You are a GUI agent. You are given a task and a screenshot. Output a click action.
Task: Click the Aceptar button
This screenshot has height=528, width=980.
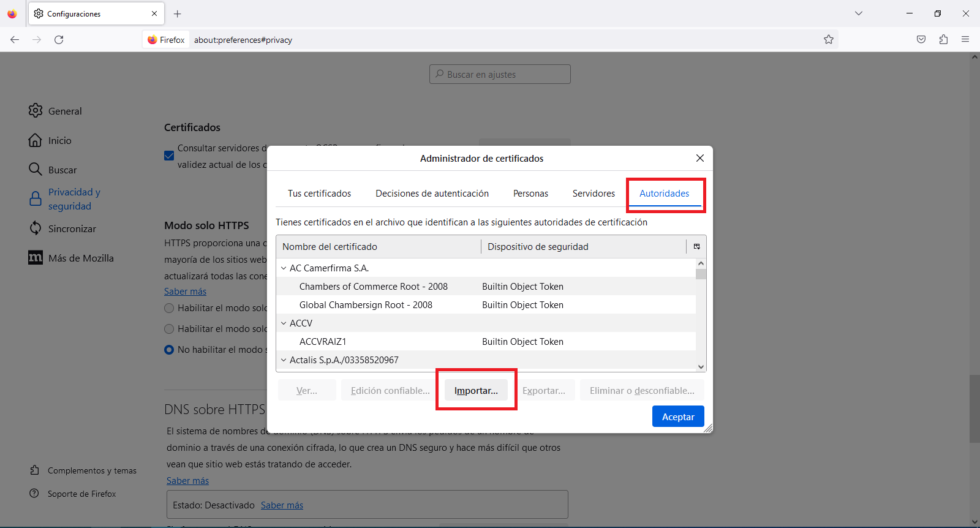point(678,417)
